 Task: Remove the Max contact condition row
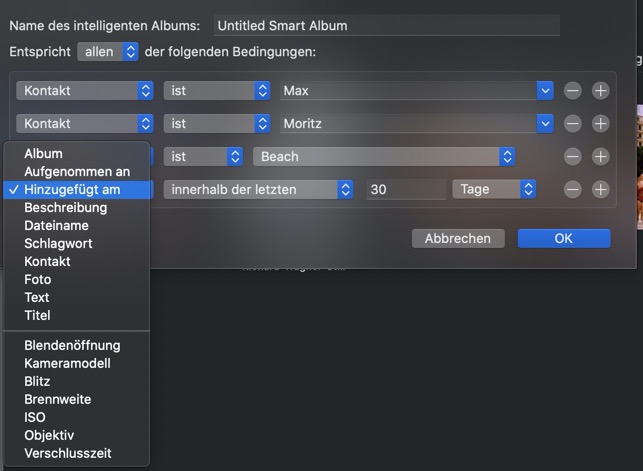pyautogui.click(x=572, y=91)
